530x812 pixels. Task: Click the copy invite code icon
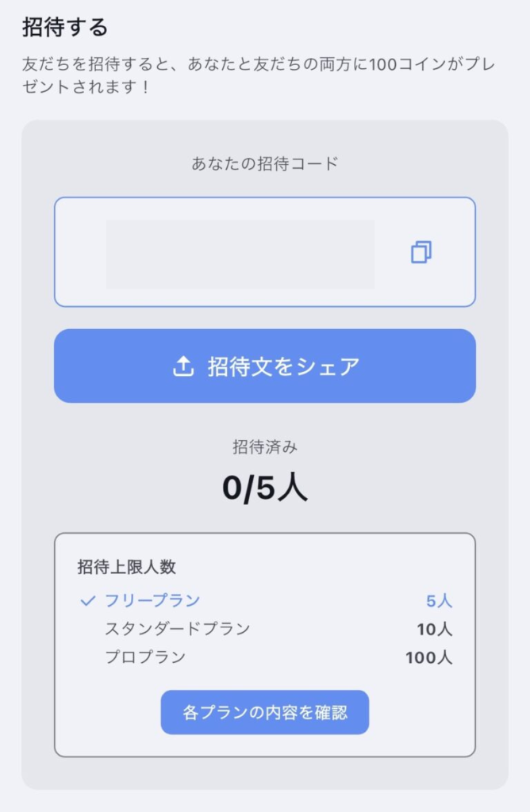click(x=421, y=252)
